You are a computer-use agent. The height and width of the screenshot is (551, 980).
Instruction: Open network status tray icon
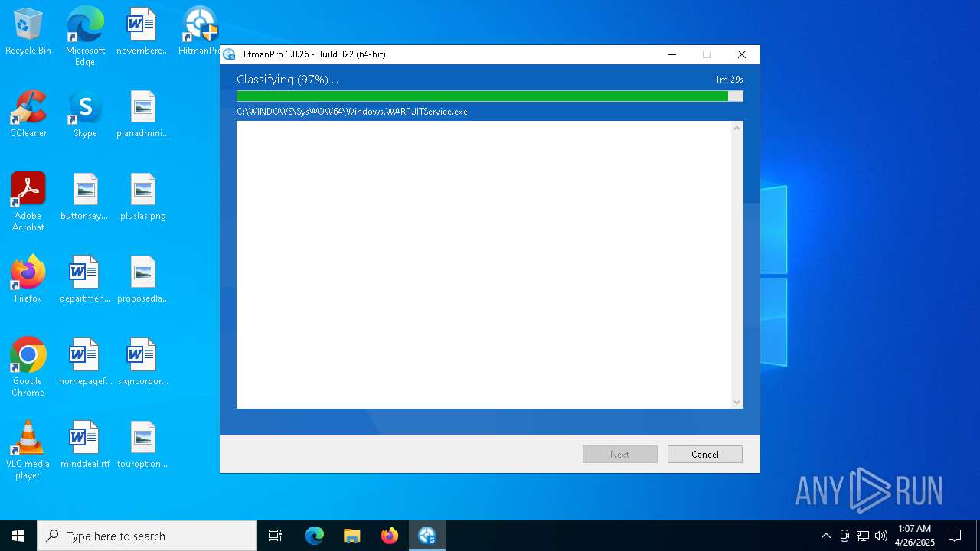[x=863, y=536]
